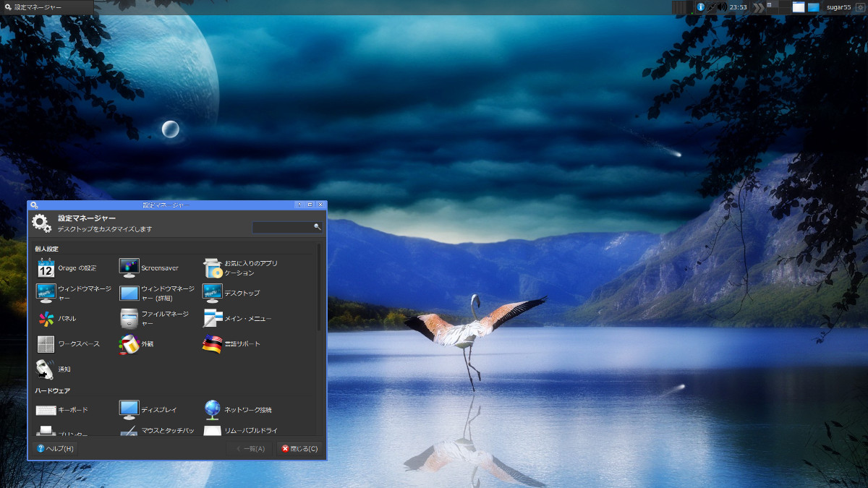Click the 閉じる(C) close button

tap(299, 448)
